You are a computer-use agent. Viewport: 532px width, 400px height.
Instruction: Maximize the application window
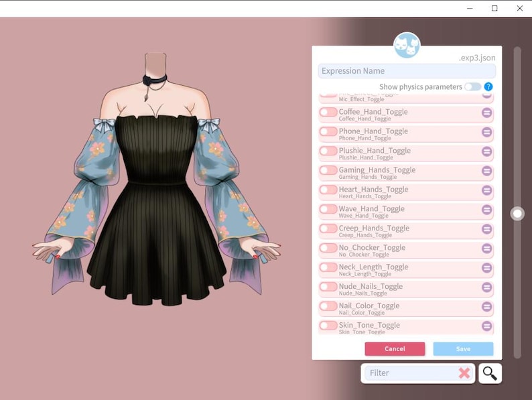pyautogui.click(x=494, y=8)
